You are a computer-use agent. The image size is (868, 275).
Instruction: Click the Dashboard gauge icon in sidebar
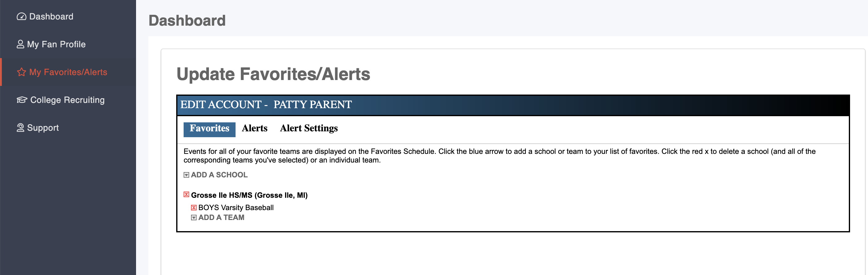coord(21,16)
